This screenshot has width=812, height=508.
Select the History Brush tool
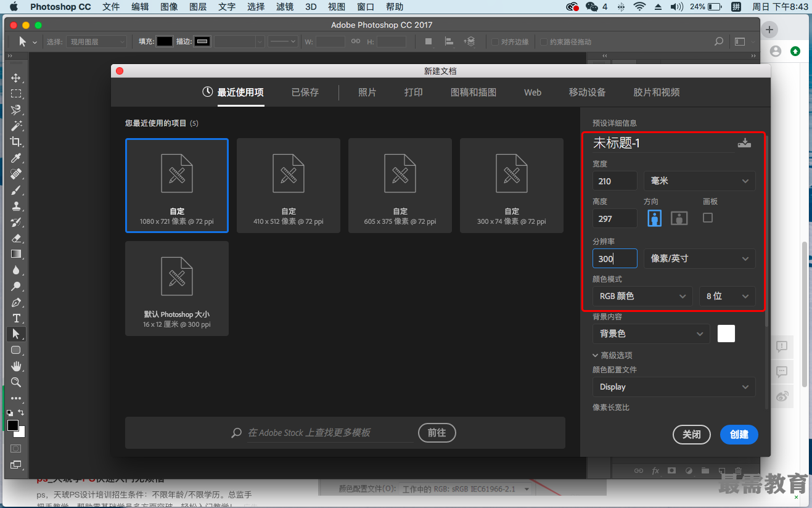point(16,223)
